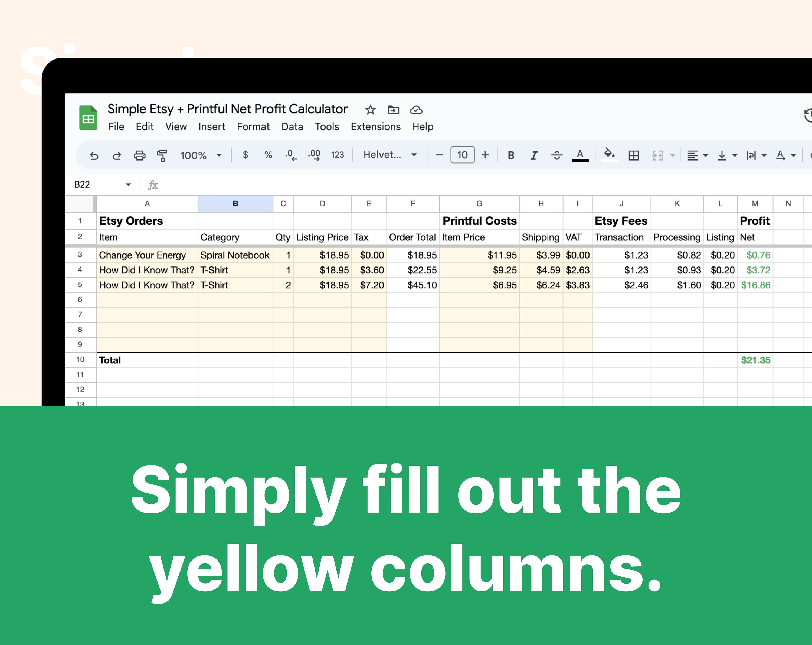This screenshot has width=812, height=645.
Task: Open the Extensions menu
Action: tap(375, 126)
